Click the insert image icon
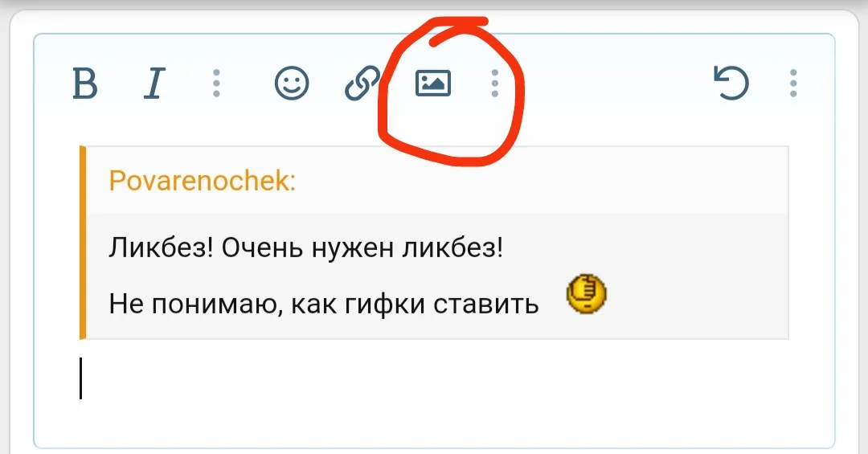The width and height of the screenshot is (868, 454). click(433, 84)
